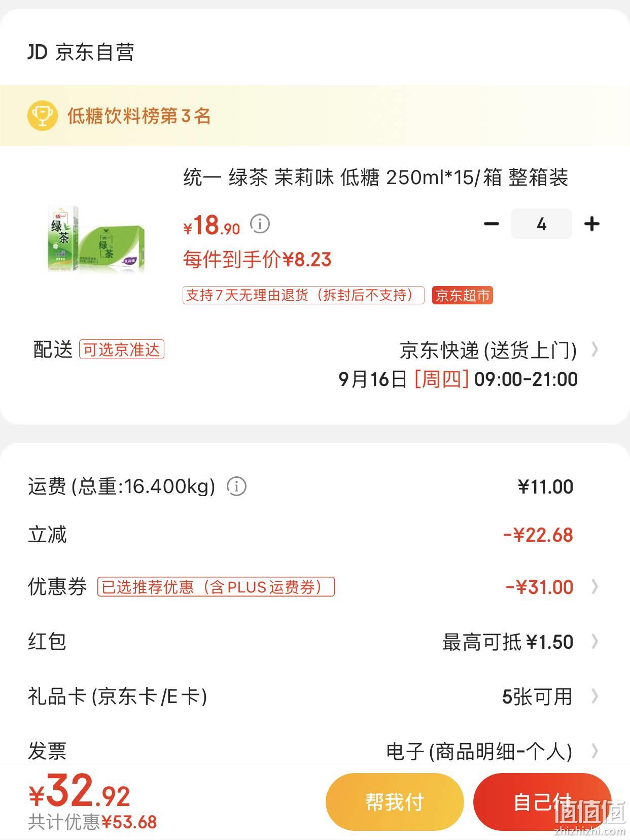Open the 发票 invoice settings chevron
This screenshot has height=840, width=630.
595,751
